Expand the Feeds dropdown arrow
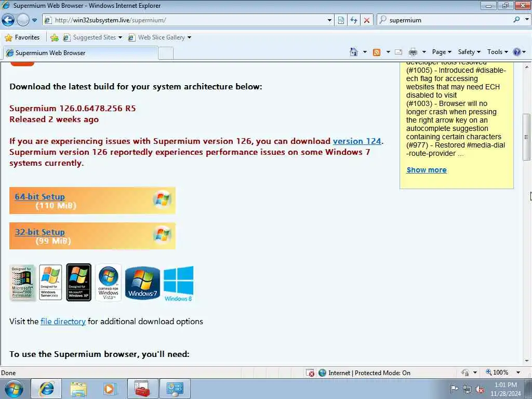The height and width of the screenshot is (399, 532). pyautogui.click(x=388, y=52)
